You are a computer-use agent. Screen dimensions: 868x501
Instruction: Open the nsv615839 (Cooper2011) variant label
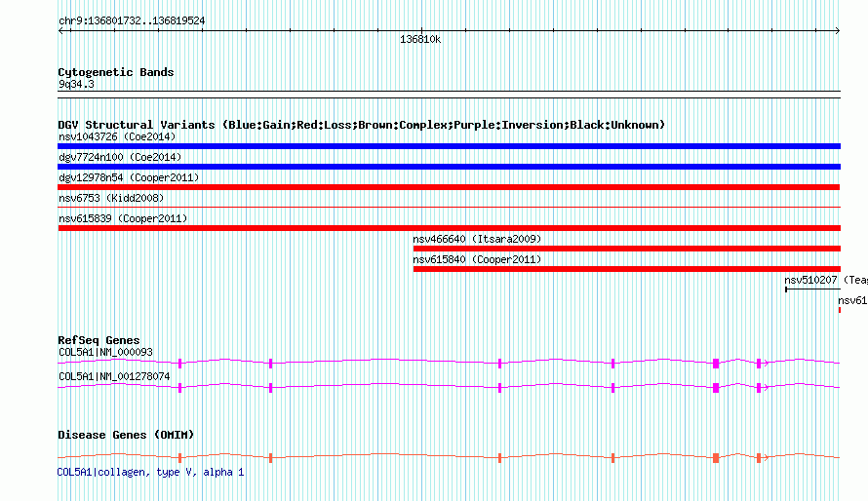123,218
